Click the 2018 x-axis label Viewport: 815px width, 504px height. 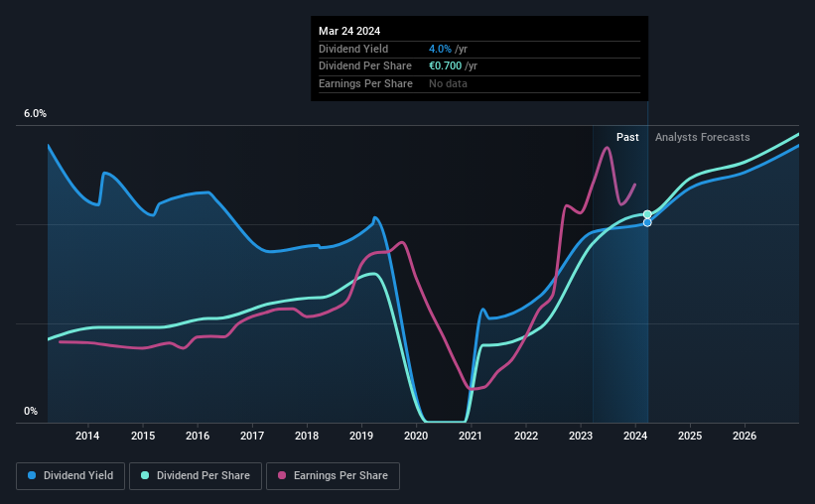click(307, 436)
